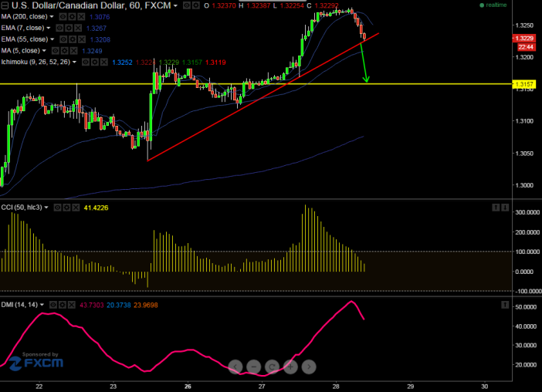The image size is (542, 392).
Task: Expand the Ichimoku (9, 26, 52, 26) dropdown
Action: [x=74, y=63]
